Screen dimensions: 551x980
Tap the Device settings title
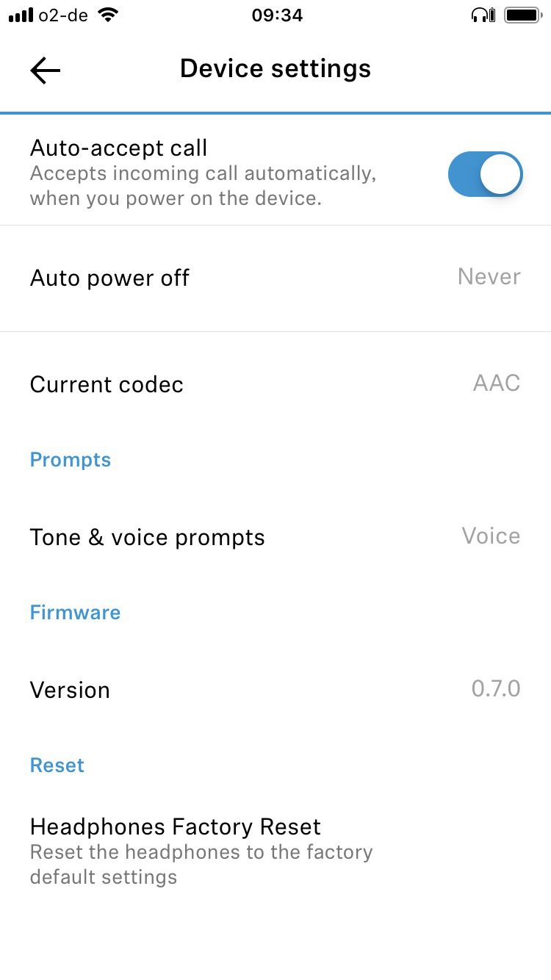[x=275, y=69]
